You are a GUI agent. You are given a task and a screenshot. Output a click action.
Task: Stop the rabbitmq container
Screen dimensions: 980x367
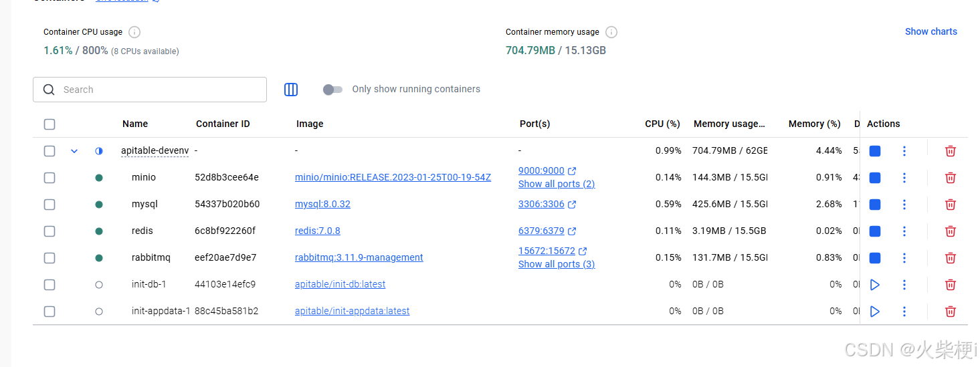[874, 258]
